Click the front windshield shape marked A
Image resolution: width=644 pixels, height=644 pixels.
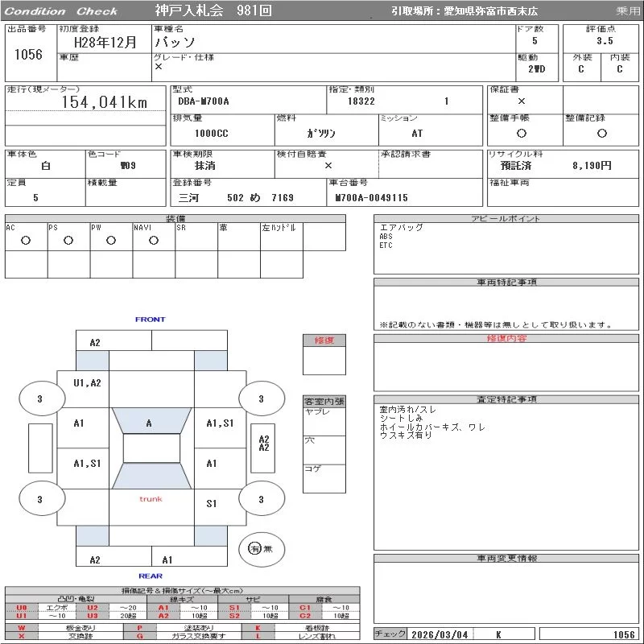click(x=150, y=422)
